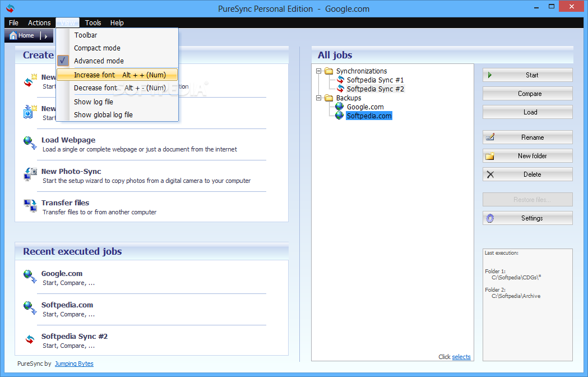588x377 pixels.
Task: Click the recent Softpedia.com globe icon
Action: pyautogui.click(x=30, y=309)
